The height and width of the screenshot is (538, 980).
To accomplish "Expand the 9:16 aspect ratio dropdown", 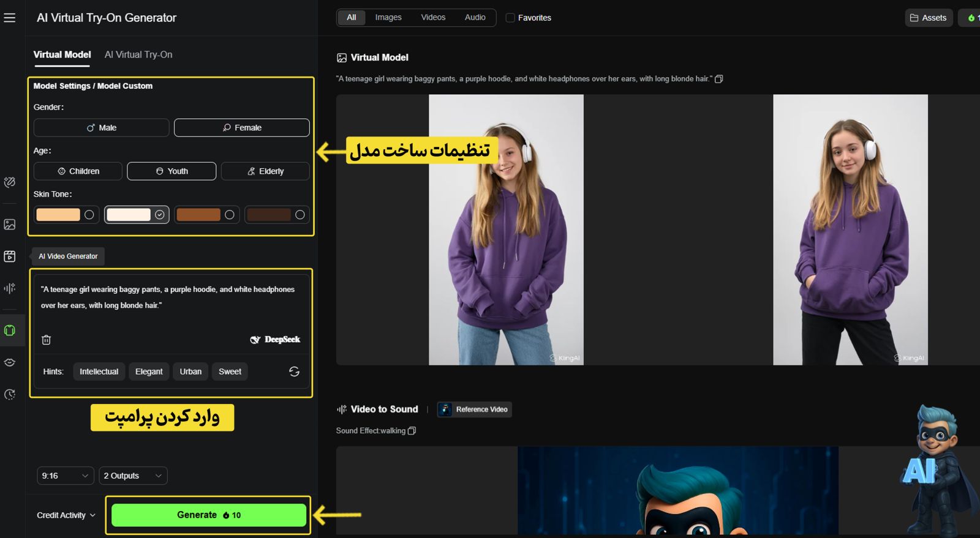I will point(65,476).
